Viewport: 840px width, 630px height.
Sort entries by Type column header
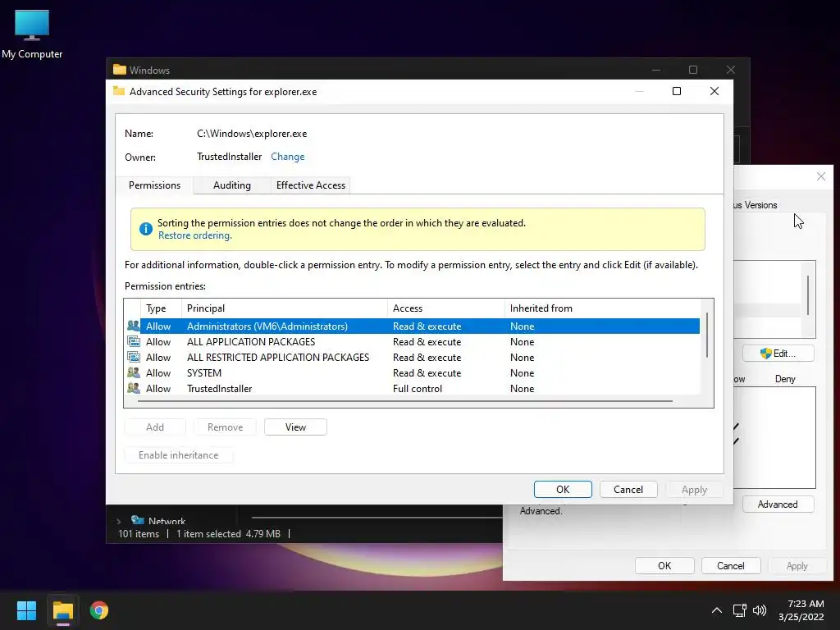[x=161, y=308]
